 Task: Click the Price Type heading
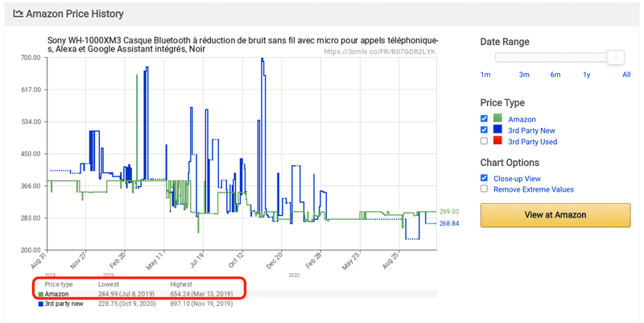[502, 103]
